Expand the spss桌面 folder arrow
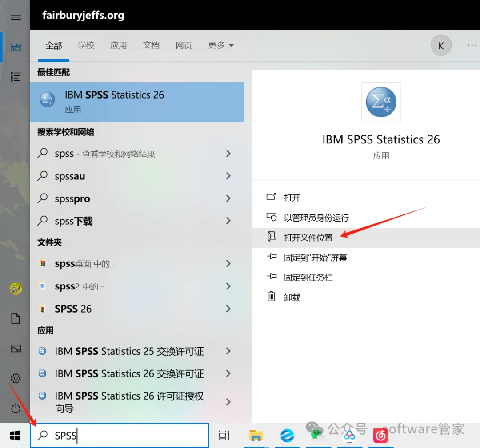The height and width of the screenshot is (448, 480). coord(228,264)
